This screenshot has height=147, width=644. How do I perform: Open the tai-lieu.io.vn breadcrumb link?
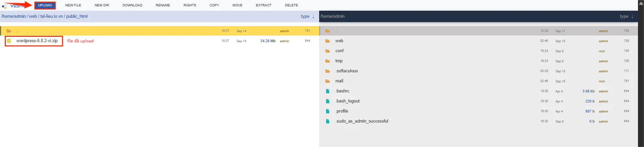pyautogui.click(x=51, y=16)
